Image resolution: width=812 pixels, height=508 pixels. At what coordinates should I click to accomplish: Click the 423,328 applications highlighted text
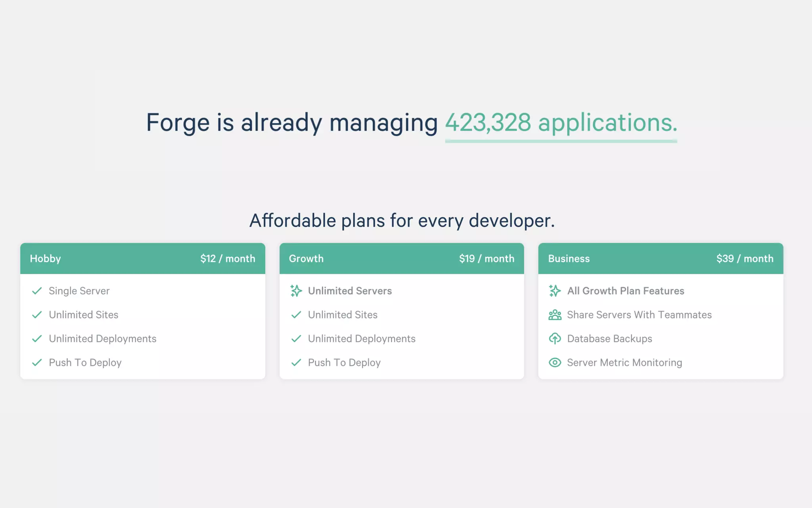(x=561, y=122)
